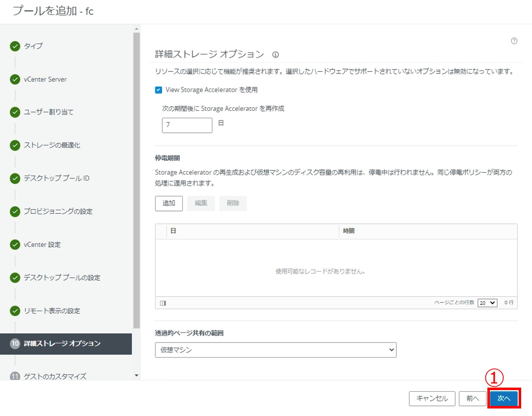This screenshot has height=416, width=532.
Task: Click キャンセル button
Action: [432, 398]
